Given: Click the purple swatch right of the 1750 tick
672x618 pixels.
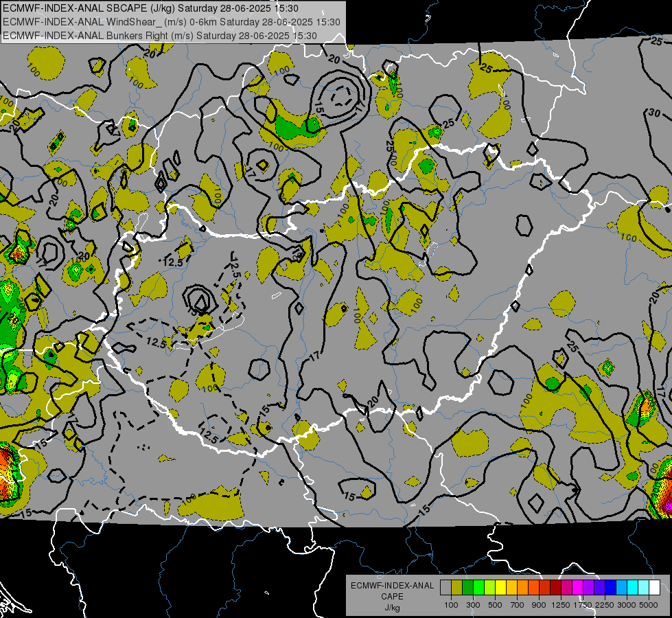Looking at the screenshot, I should click(x=589, y=587).
